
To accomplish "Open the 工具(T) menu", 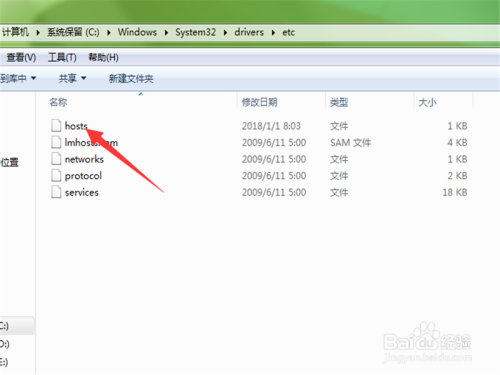I will [x=62, y=58].
